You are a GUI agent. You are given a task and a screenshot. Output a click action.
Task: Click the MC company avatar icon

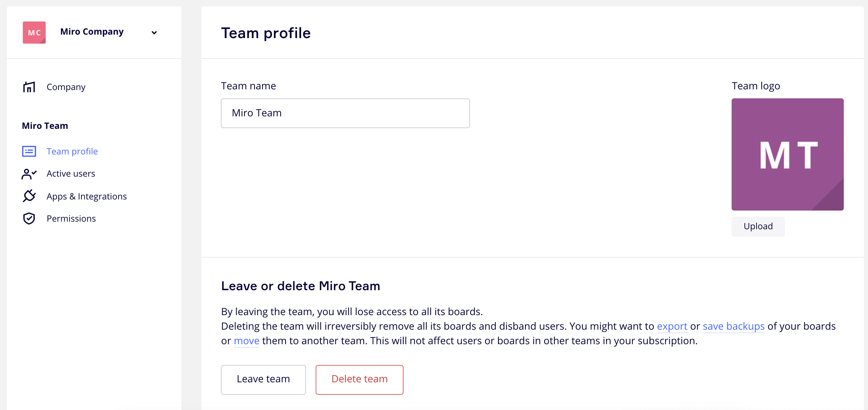(x=34, y=33)
